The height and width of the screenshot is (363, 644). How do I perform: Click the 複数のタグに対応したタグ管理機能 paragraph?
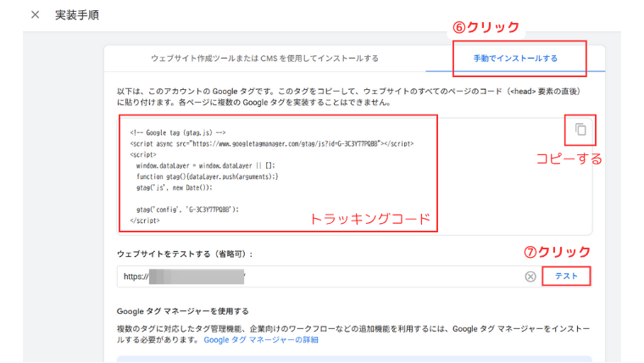[x=353, y=334]
